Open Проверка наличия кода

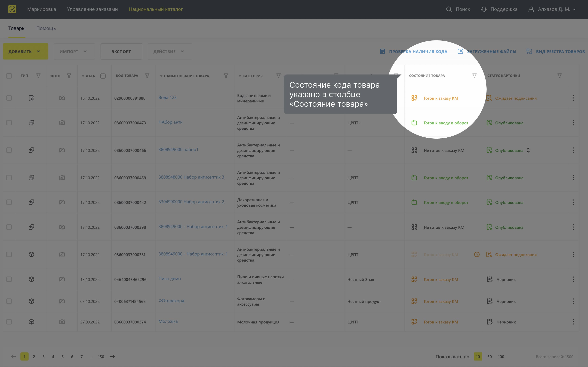point(414,52)
